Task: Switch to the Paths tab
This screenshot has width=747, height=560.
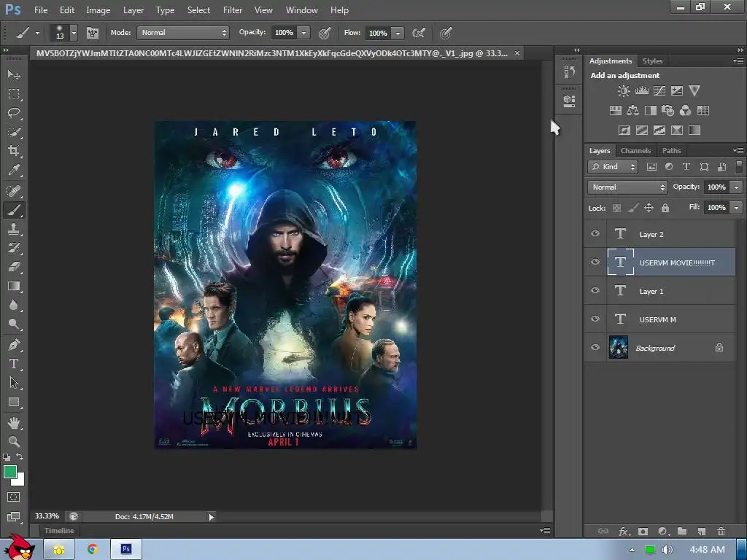Action: 671,150
